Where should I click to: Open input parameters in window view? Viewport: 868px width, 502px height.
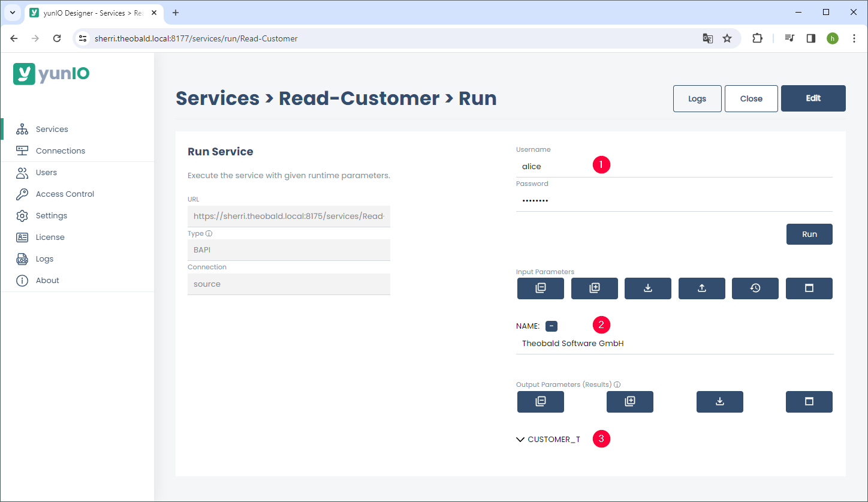coord(809,288)
